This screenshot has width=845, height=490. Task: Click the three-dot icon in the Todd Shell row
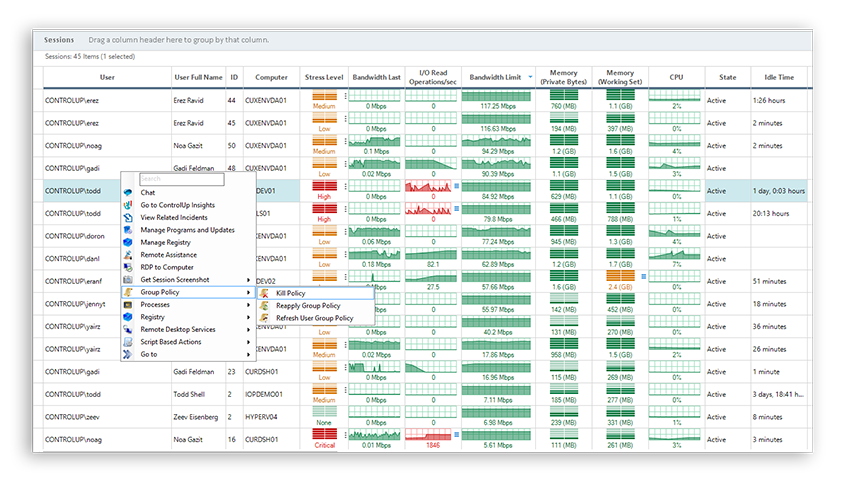pyautogui.click(x=345, y=390)
